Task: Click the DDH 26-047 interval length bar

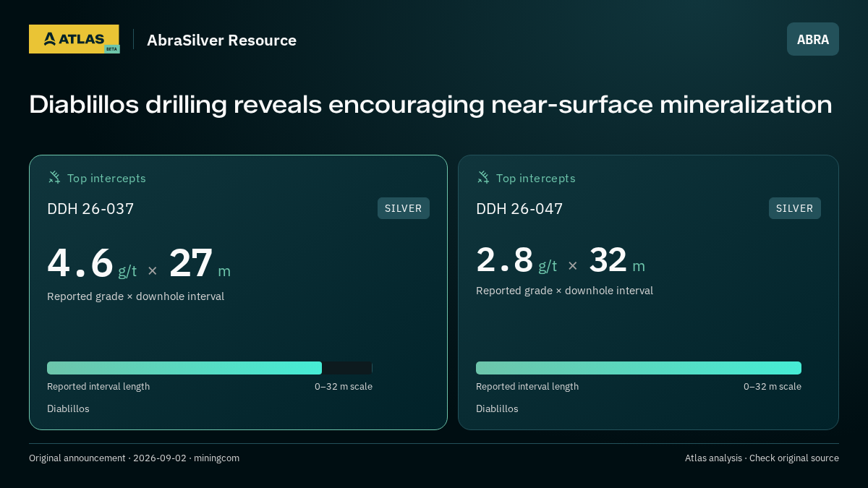Action: pyautogui.click(x=639, y=368)
